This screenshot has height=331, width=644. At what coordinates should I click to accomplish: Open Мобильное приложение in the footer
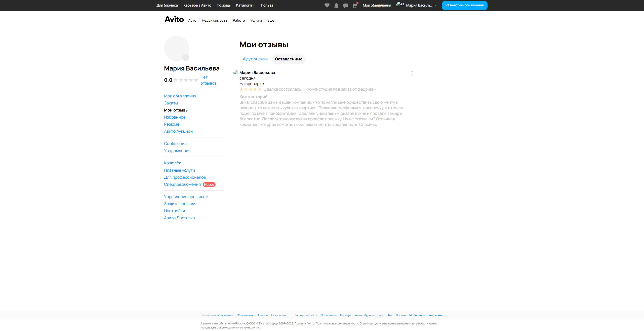click(x=426, y=315)
